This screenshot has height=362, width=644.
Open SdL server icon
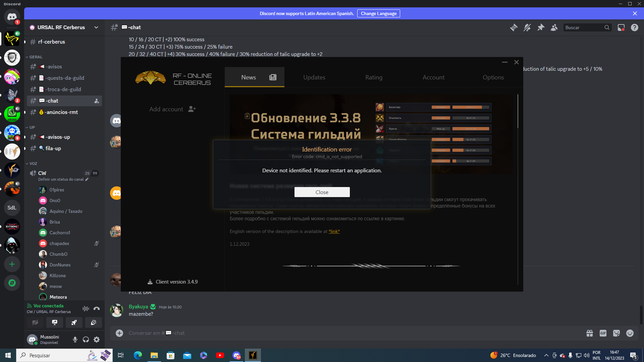(12, 208)
